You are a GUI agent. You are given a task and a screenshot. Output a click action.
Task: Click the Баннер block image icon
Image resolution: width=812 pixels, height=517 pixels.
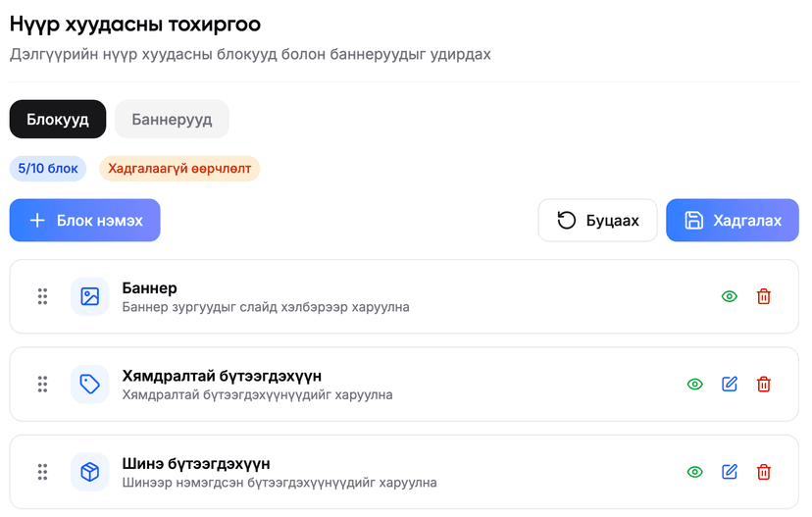90,296
